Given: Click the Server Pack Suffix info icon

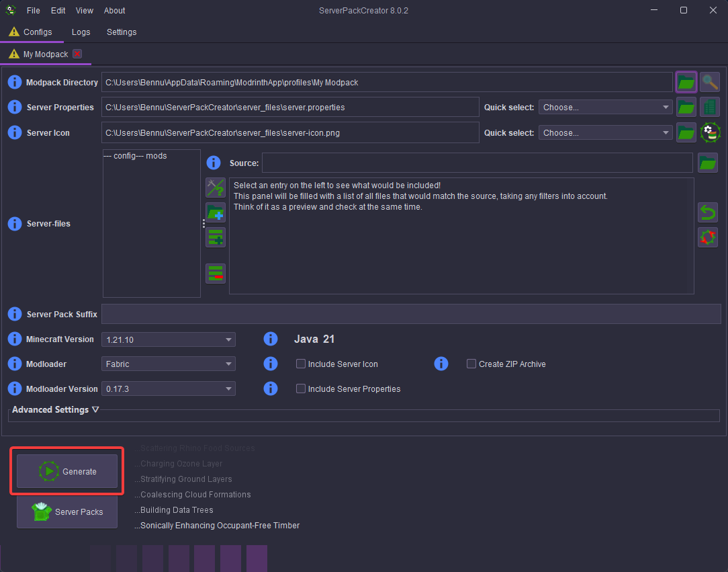Looking at the screenshot, I should (x=14, y=314).
